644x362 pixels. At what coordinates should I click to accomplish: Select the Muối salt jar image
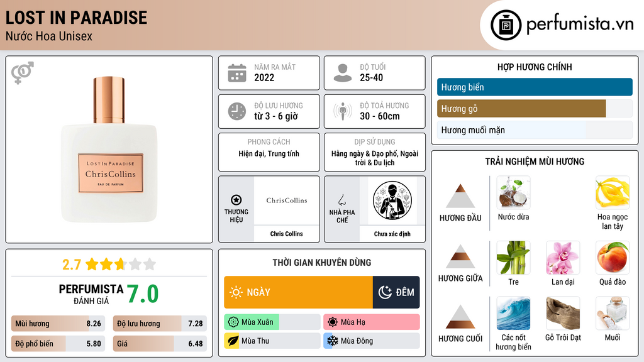tap(613, 313)
